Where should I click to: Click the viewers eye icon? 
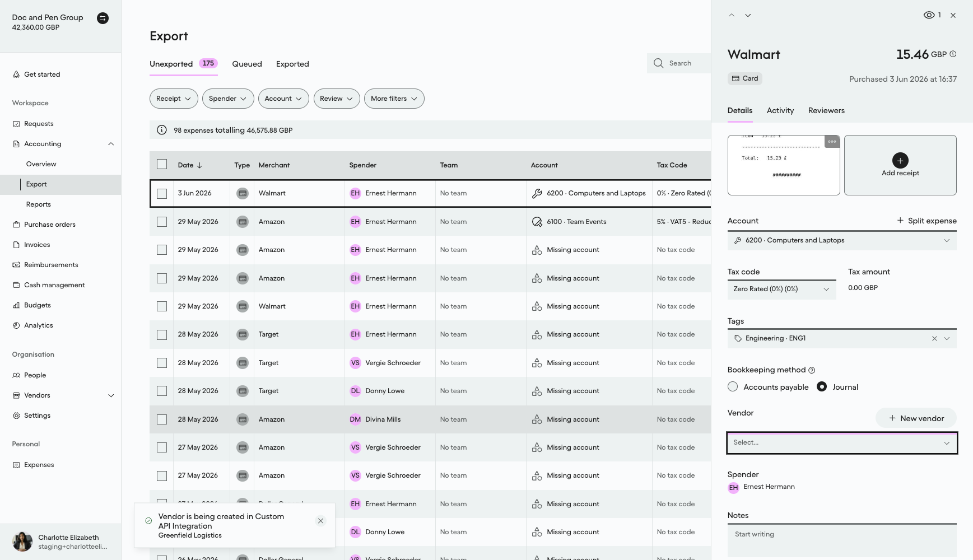929,15
